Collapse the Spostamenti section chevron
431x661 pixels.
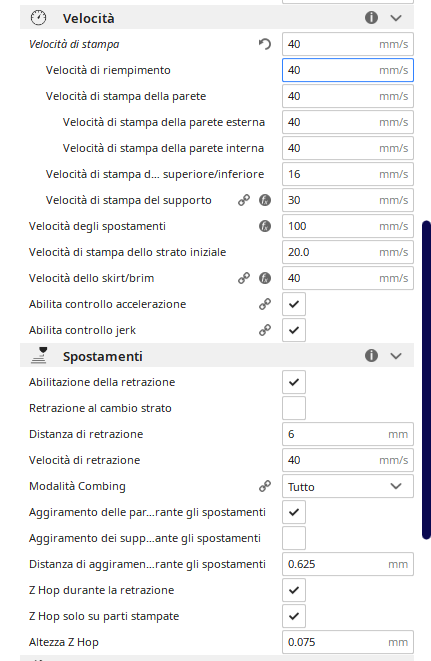(x=396, y=356)
